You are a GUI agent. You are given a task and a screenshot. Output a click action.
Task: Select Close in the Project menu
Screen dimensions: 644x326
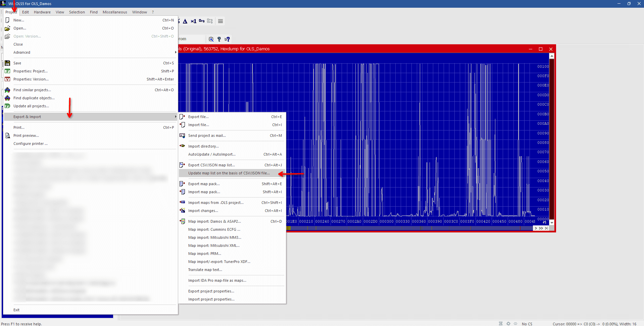90,44
